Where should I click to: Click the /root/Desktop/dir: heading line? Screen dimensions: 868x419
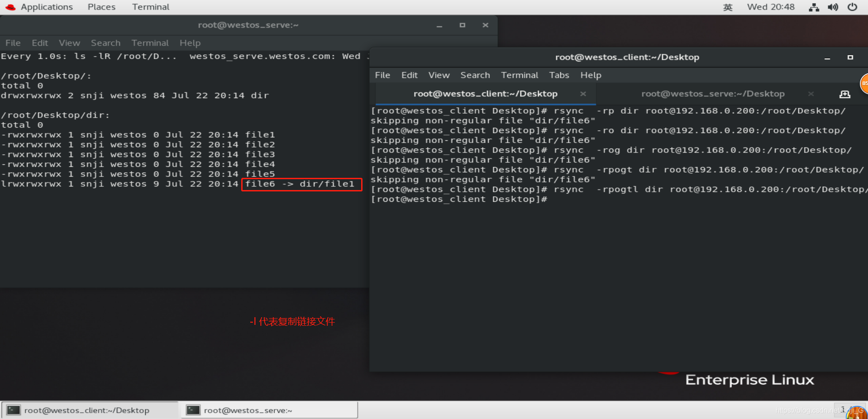pos(55,115)
